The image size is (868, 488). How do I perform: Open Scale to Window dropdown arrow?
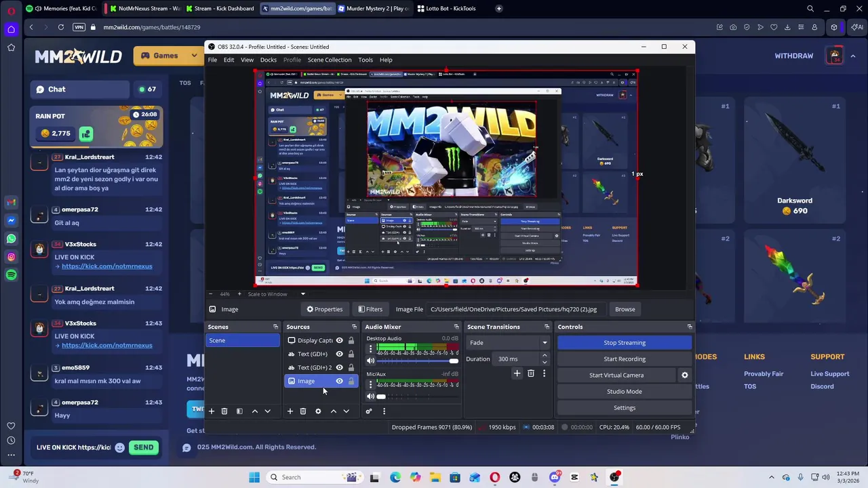(303, 294)
